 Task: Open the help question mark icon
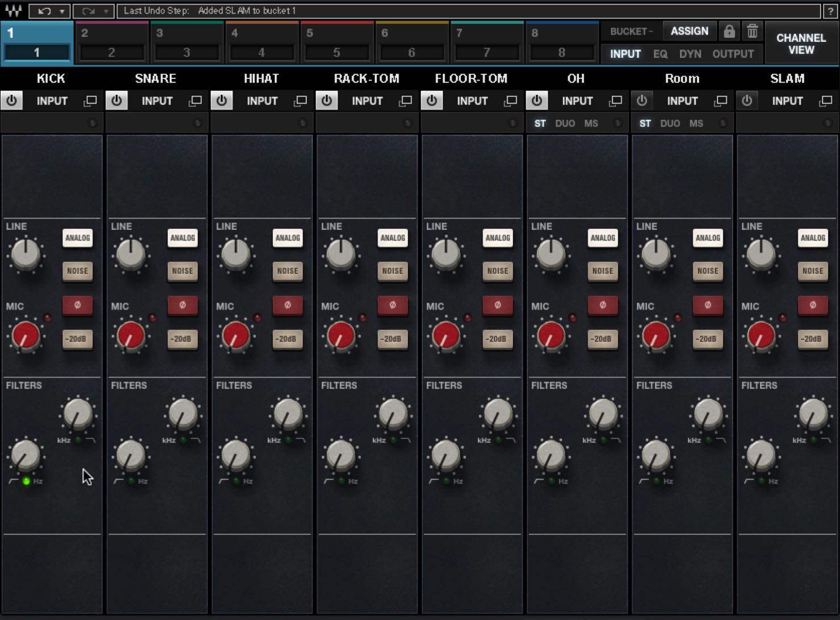coord(830,11)
